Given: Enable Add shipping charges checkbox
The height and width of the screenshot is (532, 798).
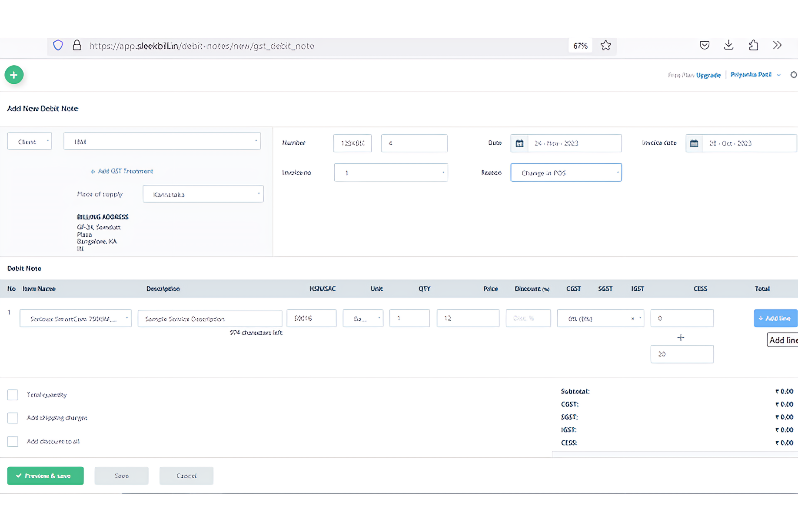Looking at the screenshot, I should point(13,418).
